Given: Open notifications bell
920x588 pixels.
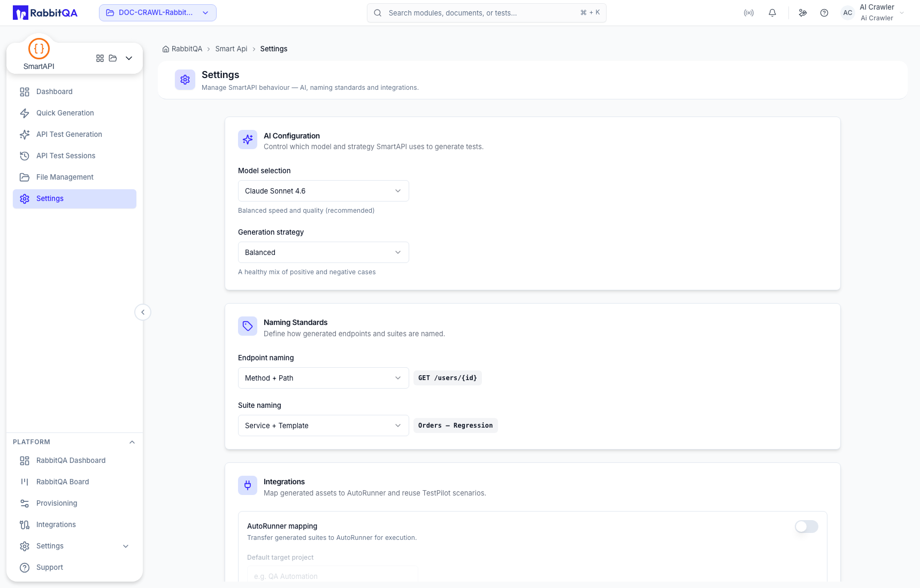Looking at the screenshot, I should click(x=772, y=13).
